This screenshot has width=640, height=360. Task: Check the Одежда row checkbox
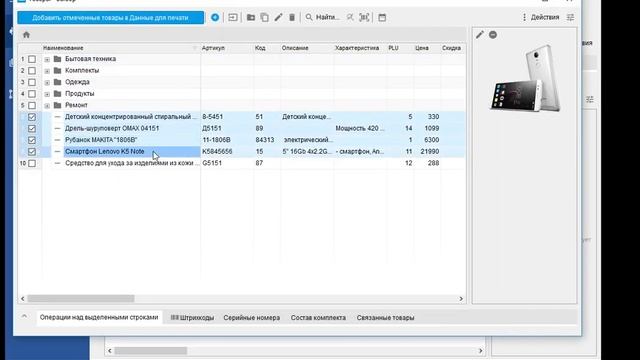(32, 82)
